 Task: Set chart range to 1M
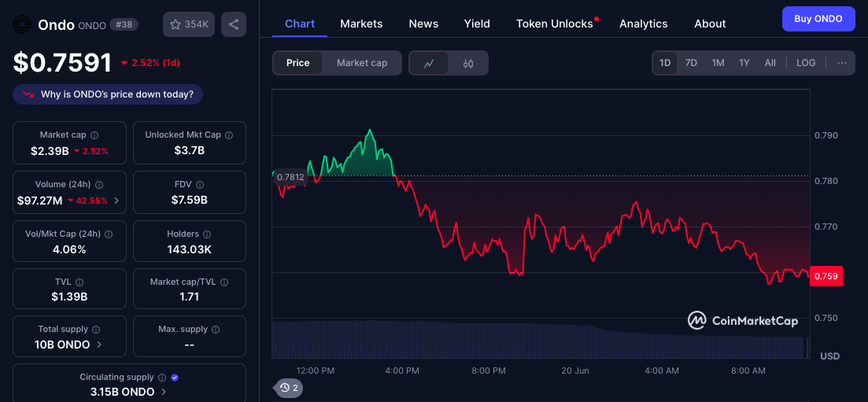[x=718, y=63]
